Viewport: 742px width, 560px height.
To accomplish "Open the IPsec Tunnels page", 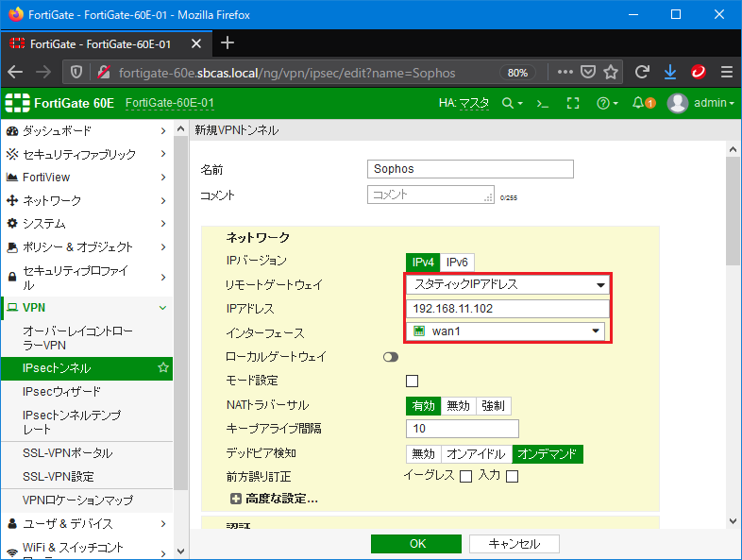I will [87, 368].
